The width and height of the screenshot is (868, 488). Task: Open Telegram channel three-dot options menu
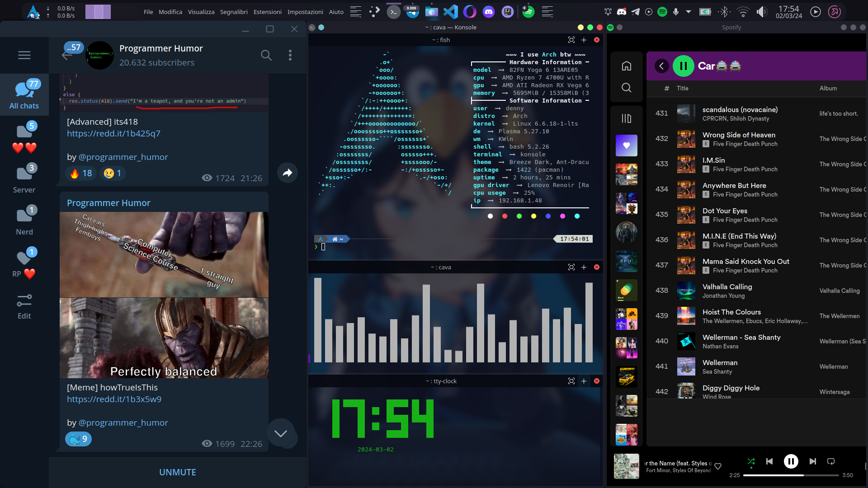(x=290, y=55)
